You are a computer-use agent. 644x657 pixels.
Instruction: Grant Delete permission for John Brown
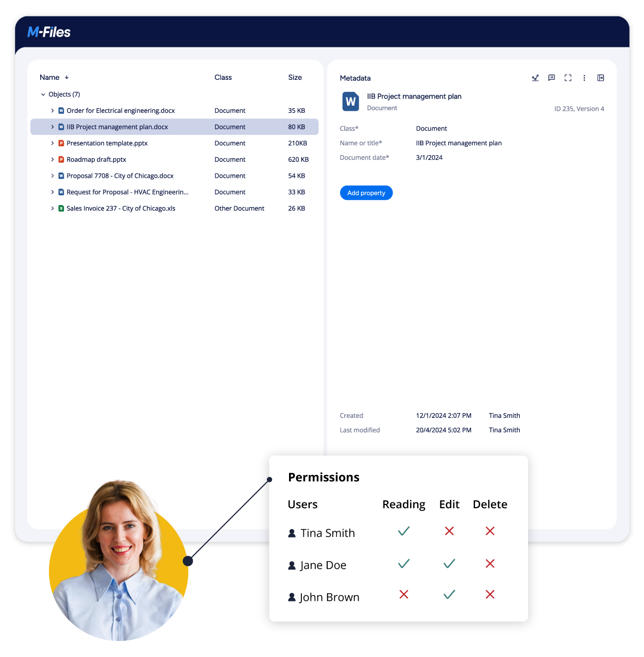tap(489, 595)
